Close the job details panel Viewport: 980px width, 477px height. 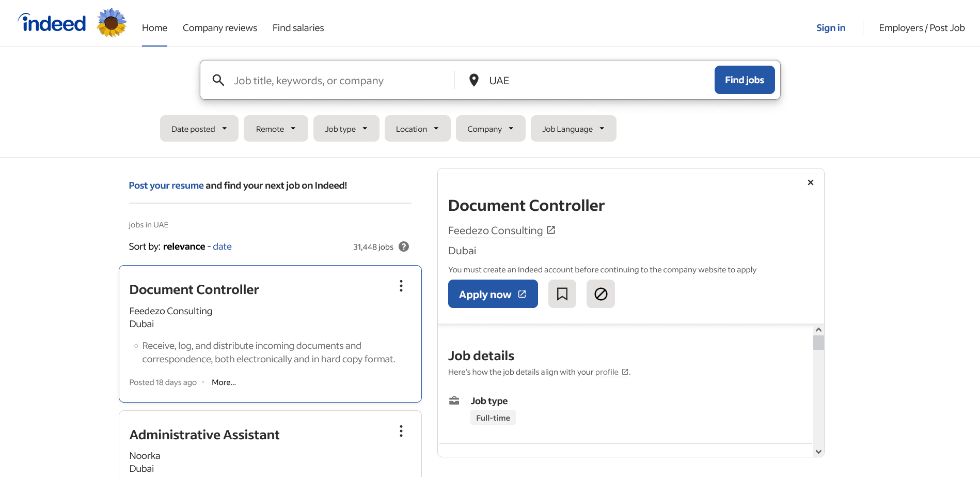[x=810, y=182]
